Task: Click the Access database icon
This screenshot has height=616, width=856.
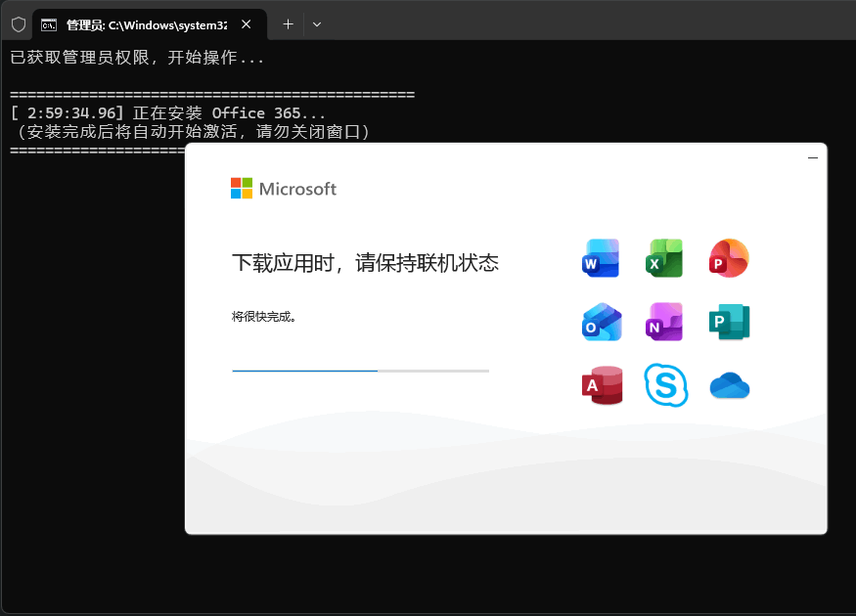Action: 601,385
